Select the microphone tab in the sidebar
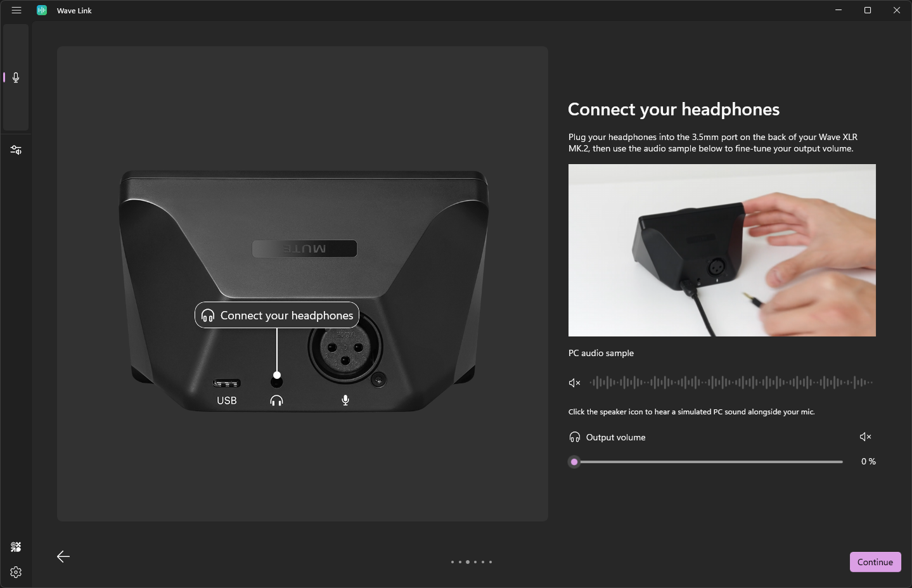 click(x=16, y=77)
